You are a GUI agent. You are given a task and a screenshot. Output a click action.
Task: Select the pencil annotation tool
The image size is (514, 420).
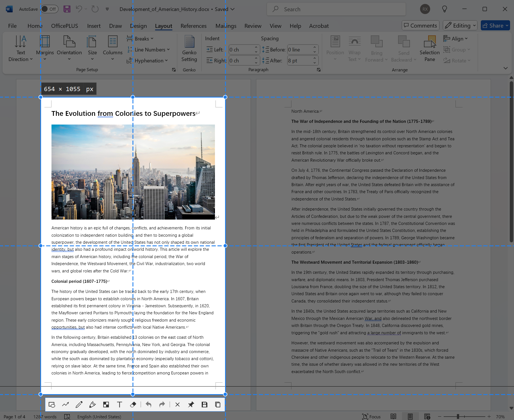coord(79,404)
